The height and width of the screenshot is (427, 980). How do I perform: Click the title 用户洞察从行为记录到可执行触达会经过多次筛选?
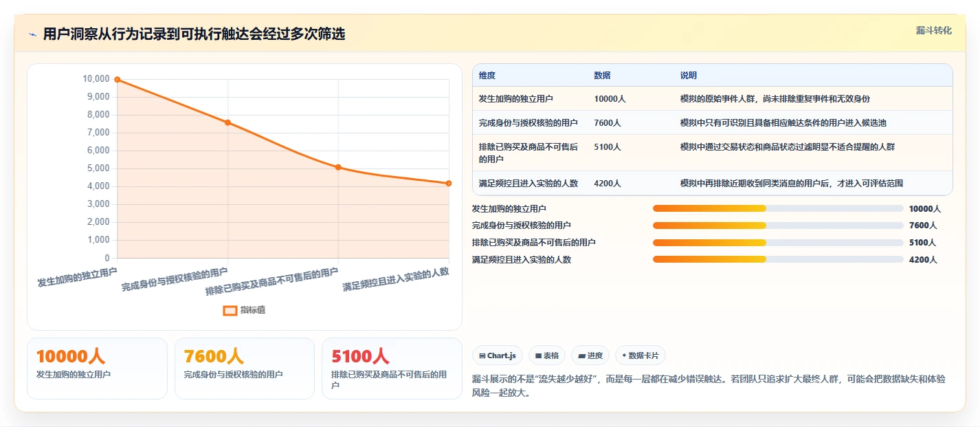pyautogui.click(x=194, y=34)
